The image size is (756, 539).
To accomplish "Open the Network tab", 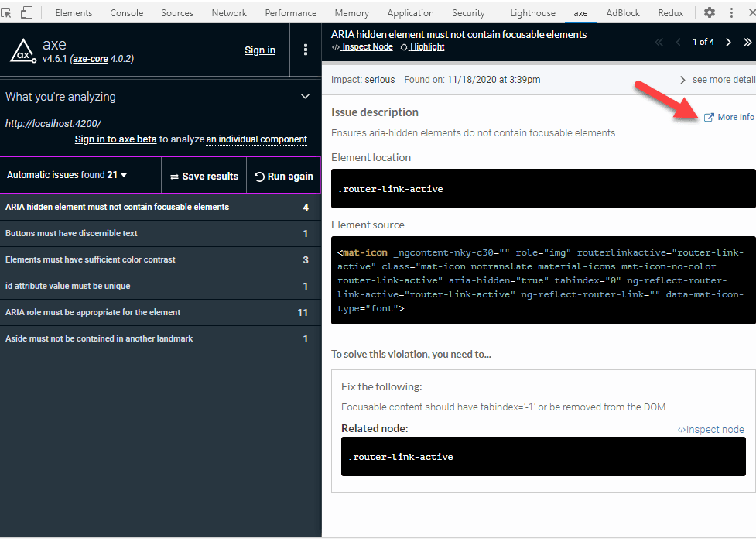I will tap(229, 12).
